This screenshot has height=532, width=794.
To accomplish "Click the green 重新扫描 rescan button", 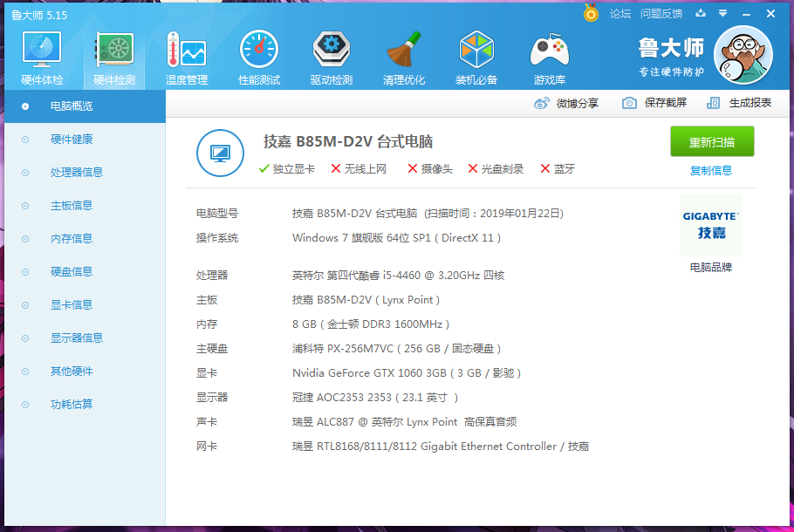I will click(x=712, y=142).
